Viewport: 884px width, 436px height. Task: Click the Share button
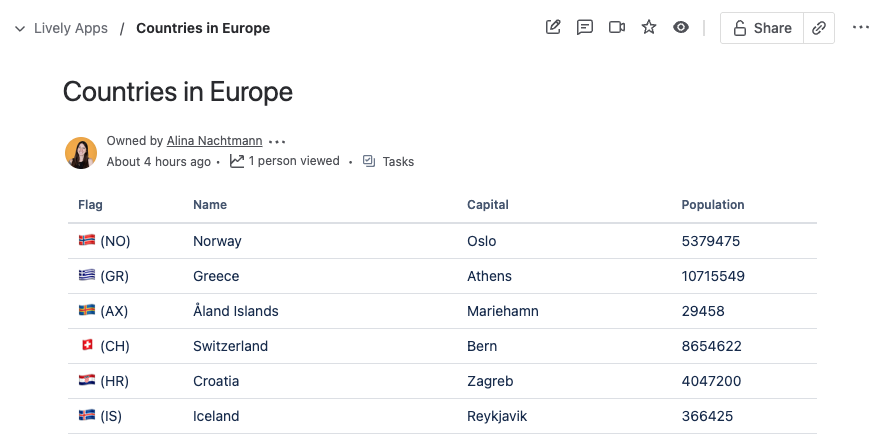[x=762, y=28]
